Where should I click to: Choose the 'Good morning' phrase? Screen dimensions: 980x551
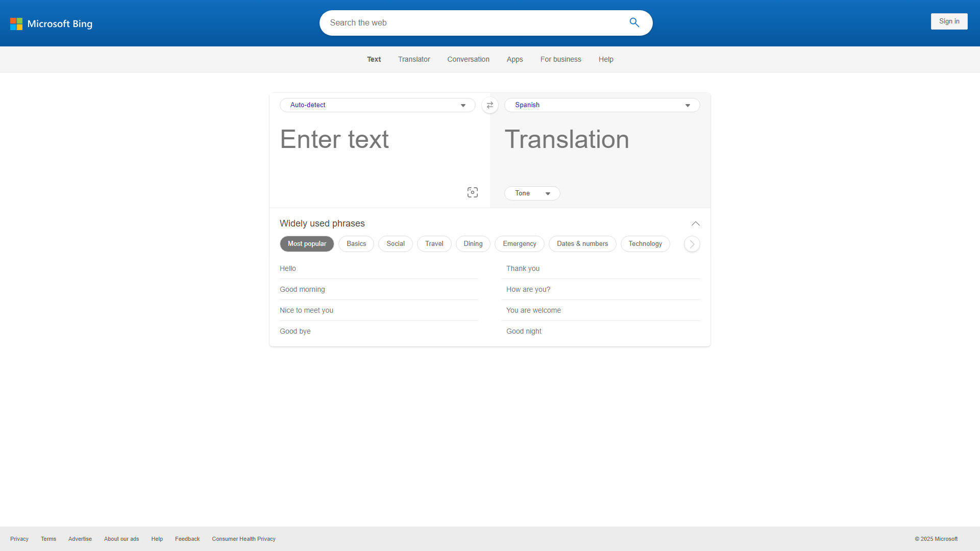click(x=302, y=289)
